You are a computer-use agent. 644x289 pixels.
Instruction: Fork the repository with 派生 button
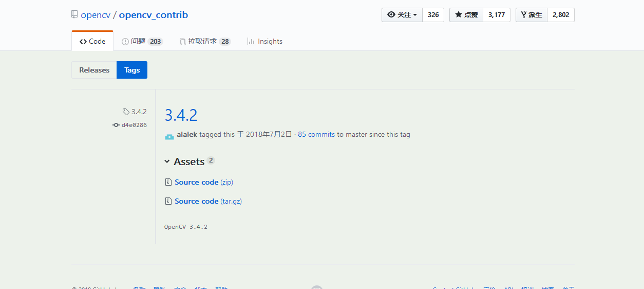pyautogui.click(x=532, y=15)
